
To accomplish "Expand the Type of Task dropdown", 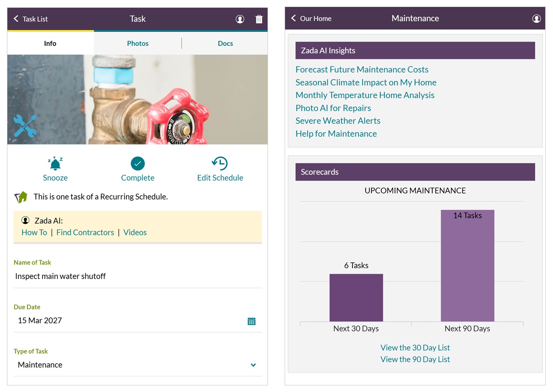I will point(253,365).
